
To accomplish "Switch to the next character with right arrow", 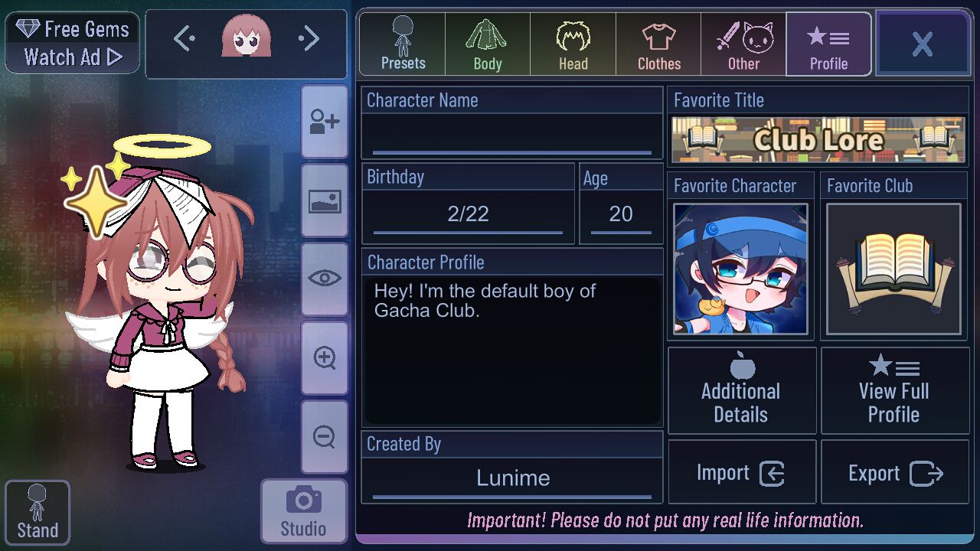I will [309, 38].
